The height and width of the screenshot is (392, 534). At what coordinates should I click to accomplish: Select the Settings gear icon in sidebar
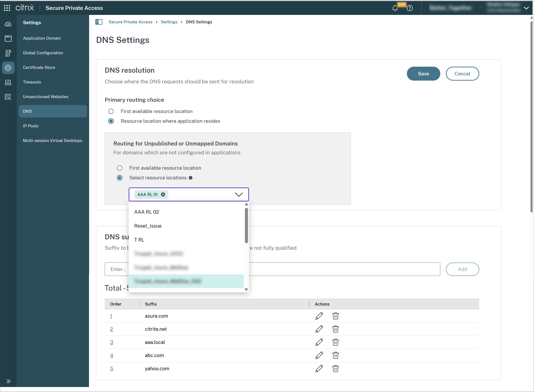point(8,68)
